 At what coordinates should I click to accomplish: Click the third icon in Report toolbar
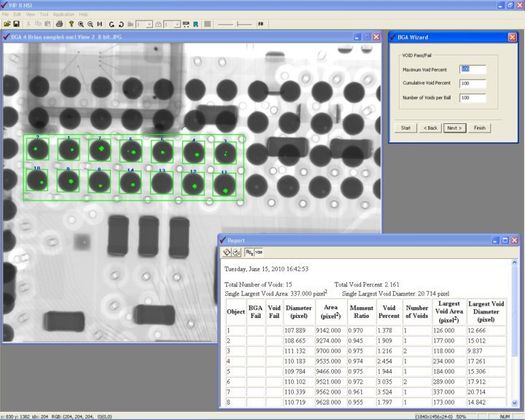(249, 252)
